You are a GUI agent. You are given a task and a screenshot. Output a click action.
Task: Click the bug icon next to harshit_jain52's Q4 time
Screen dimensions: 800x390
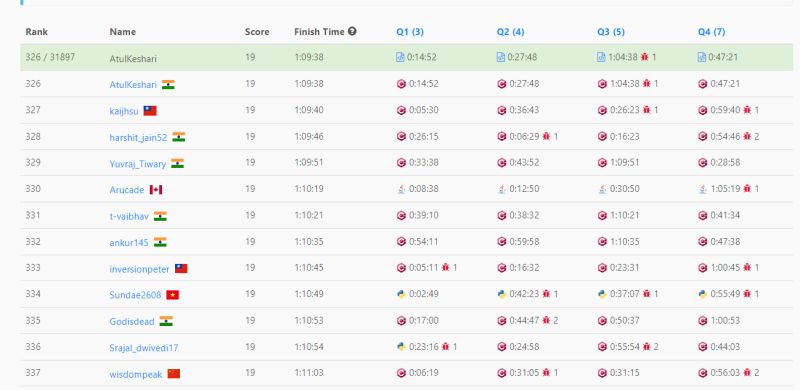(x=747, y=136)
